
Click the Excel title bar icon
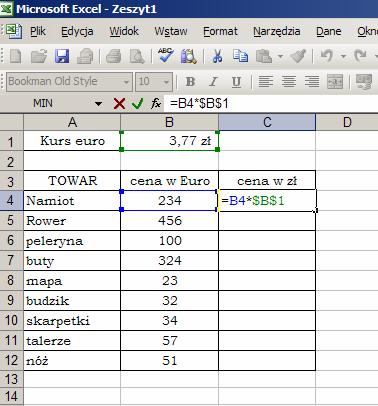(6, 8)
